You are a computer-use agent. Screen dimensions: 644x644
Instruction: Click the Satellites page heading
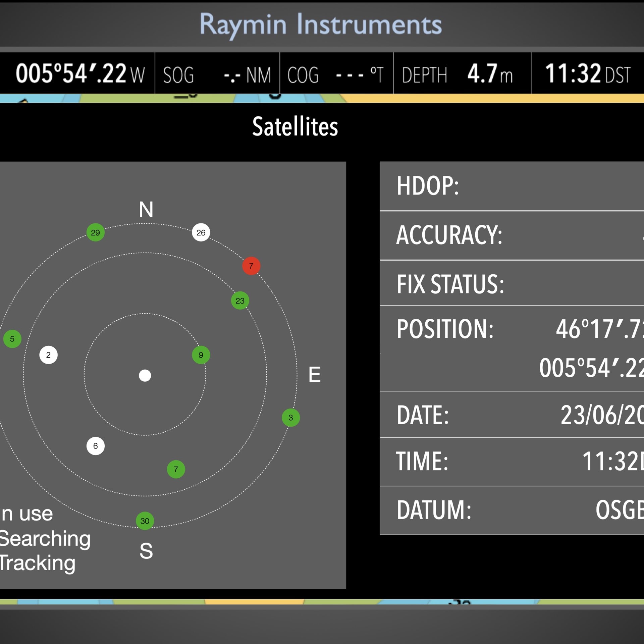tap(295, 127)
